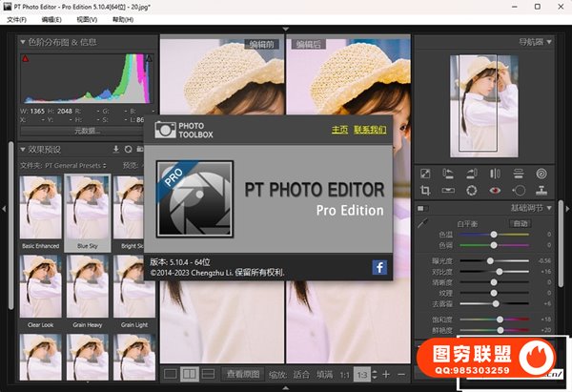
Task: Collapse the 色阶分布图 & 信息 panel
Action: tap(23, 42)
